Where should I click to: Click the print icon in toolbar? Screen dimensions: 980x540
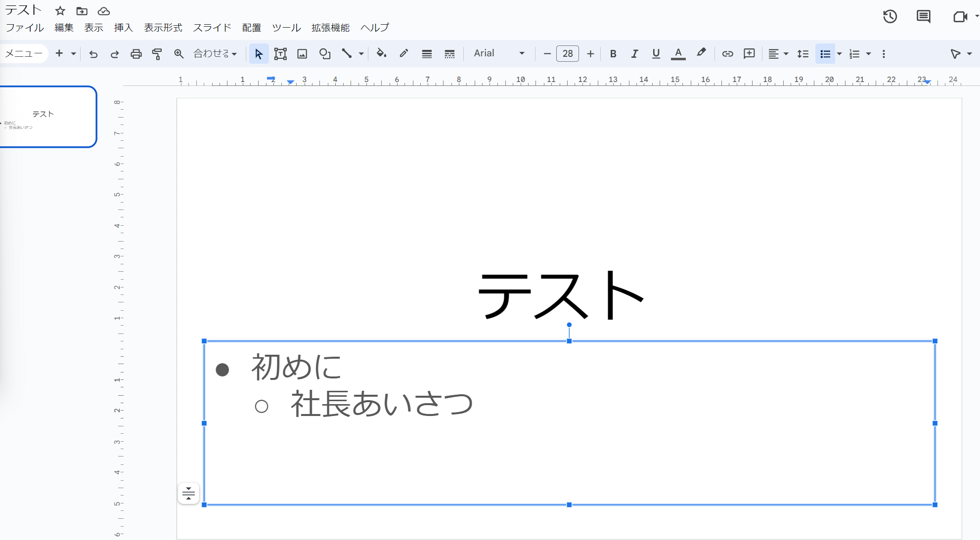[136, 54]
